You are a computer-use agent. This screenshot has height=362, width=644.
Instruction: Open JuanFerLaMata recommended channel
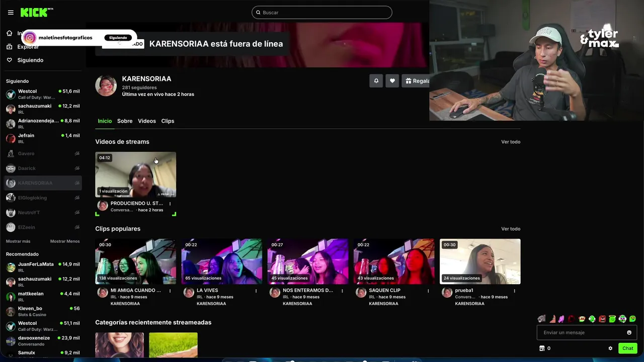click(x=43, y=267)
